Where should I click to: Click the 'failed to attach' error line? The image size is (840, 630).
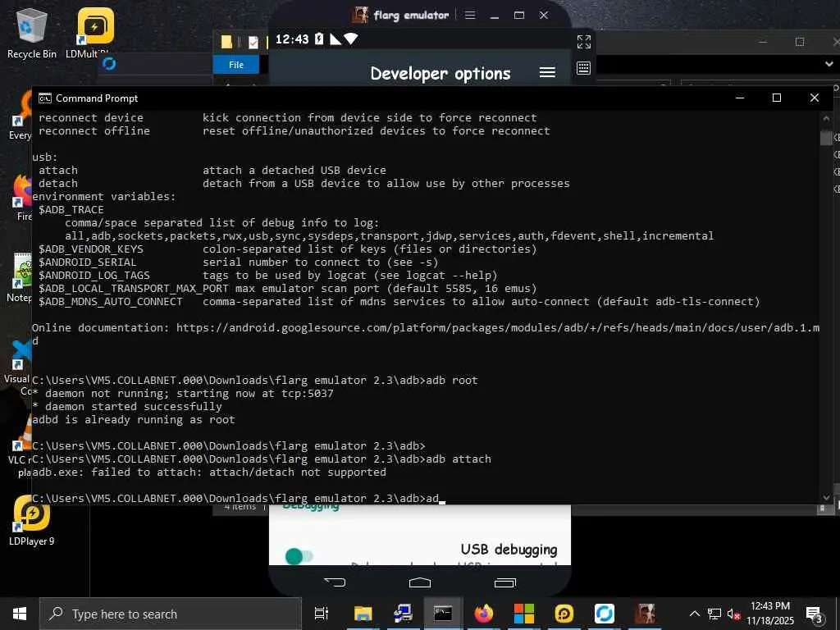(x=209, y=472)
